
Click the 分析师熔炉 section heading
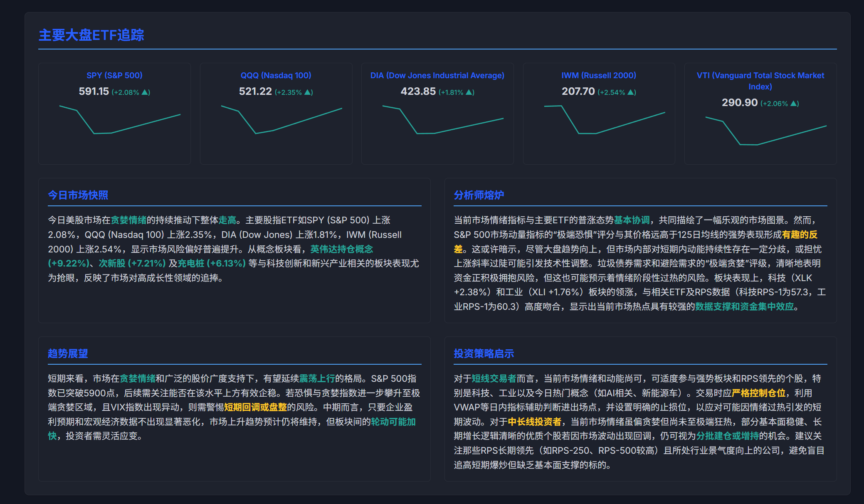[x=479, y=195]
